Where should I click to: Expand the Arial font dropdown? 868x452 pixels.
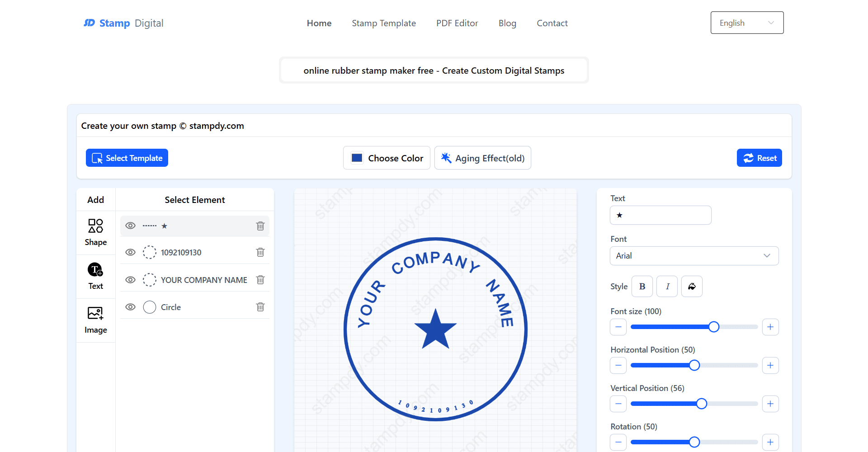point(693,256)
